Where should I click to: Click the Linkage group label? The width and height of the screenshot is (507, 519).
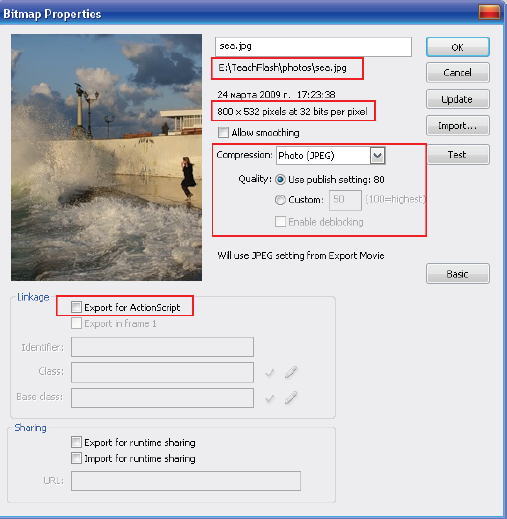tap(33, 297)
